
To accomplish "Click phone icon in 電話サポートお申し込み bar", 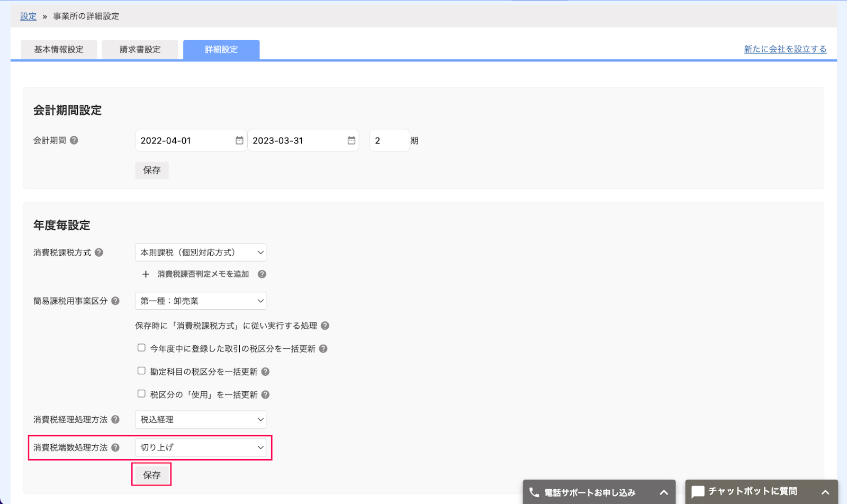I will (534, 492).
